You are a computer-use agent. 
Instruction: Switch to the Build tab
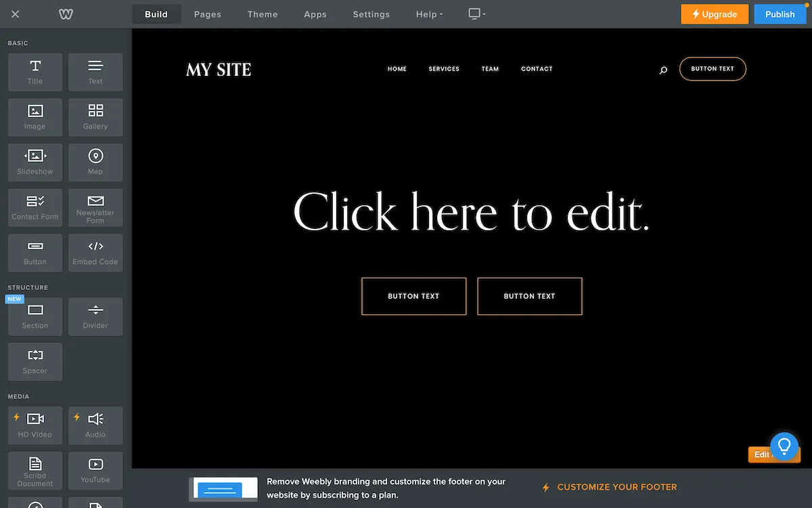click(x=156, y=14)
